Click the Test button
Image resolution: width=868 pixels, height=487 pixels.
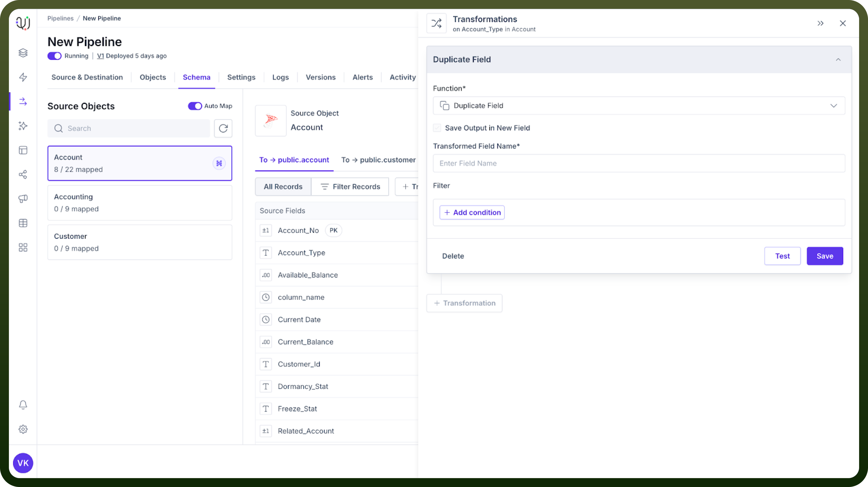pos(782,256)
